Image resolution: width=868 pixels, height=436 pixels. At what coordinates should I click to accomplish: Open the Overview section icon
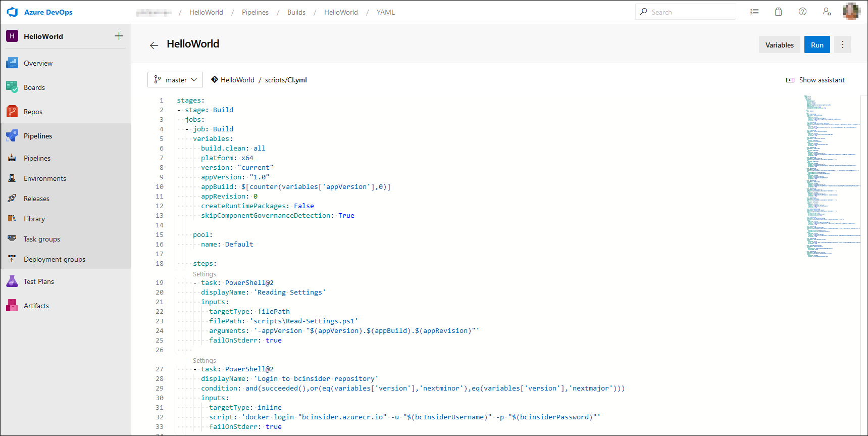(x=12, y=63)
